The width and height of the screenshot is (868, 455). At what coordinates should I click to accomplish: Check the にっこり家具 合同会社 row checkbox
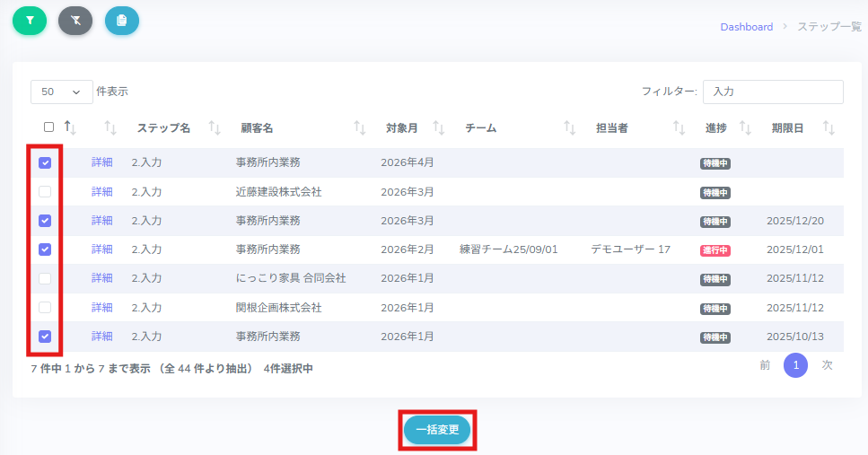click(45, 279)
